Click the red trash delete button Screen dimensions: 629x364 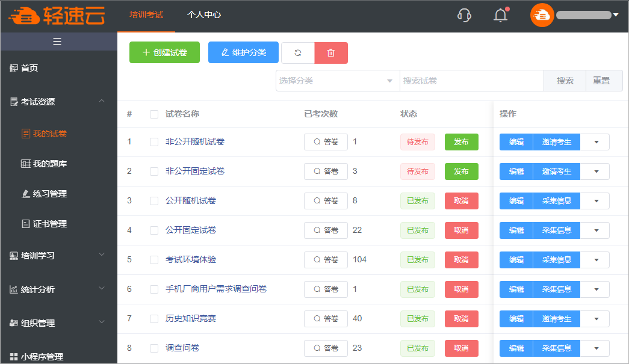331,52
